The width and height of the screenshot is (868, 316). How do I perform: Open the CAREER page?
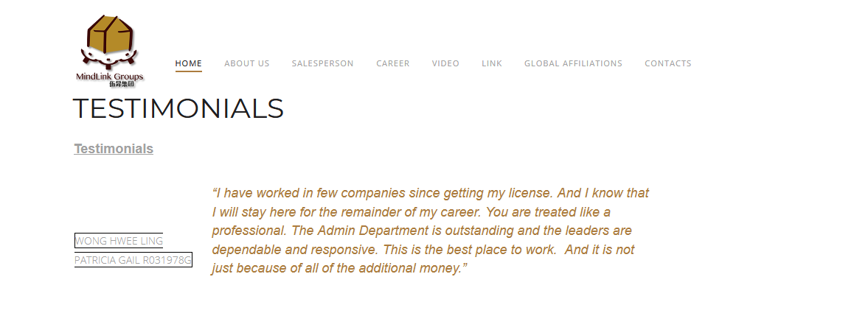tap(393, 63)
